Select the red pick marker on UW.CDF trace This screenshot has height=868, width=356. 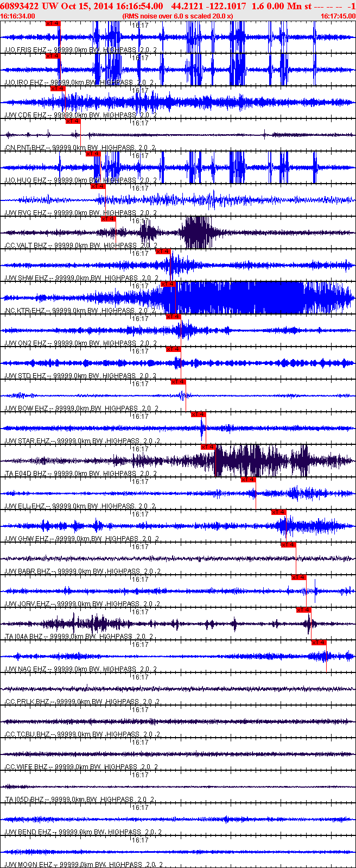[58, 89]
